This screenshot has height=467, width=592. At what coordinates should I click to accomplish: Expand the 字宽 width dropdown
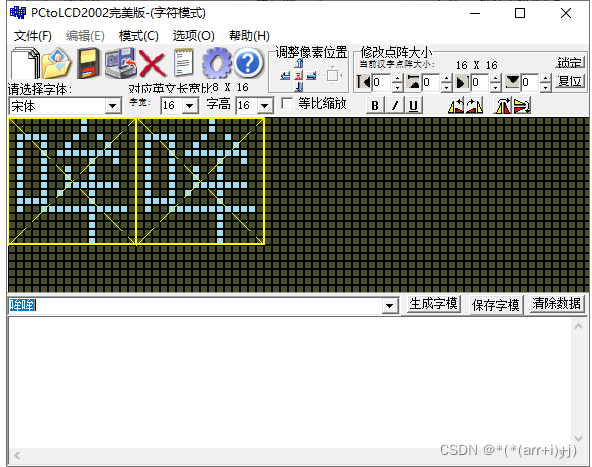click(190, 106)
